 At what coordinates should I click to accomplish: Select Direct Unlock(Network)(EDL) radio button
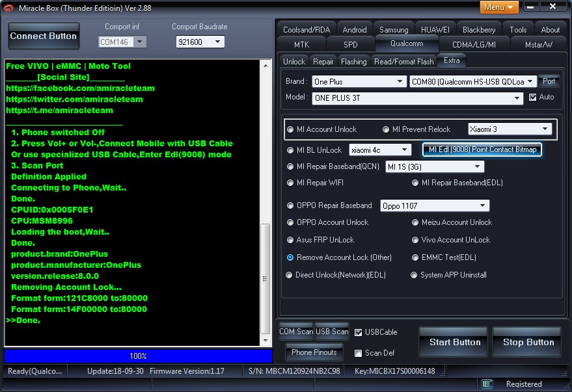(289, 275)
